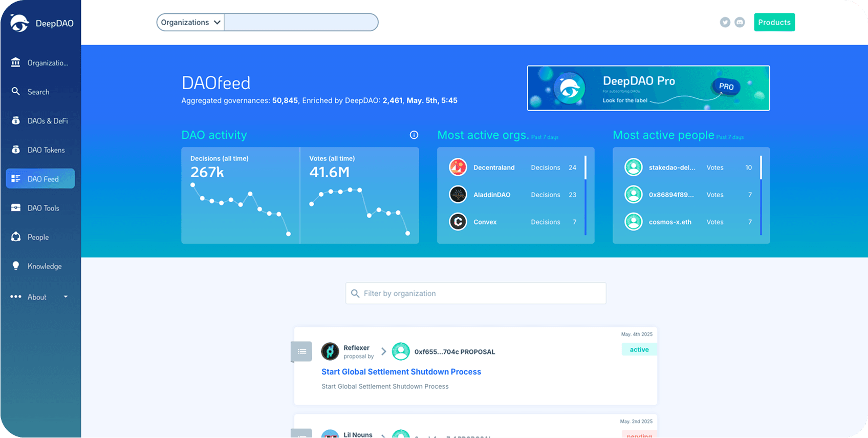
Task: Click the People icon in sidebar
Action: click(16, 237)
